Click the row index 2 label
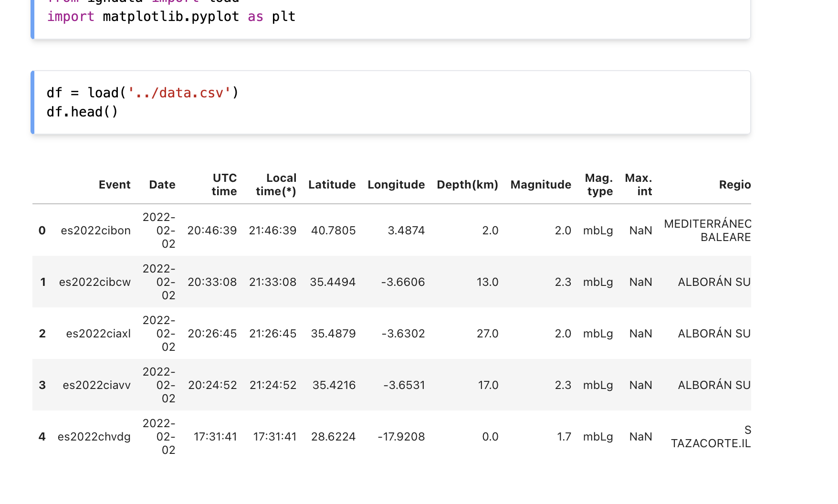The image size is (838, 504). (42, 334)
